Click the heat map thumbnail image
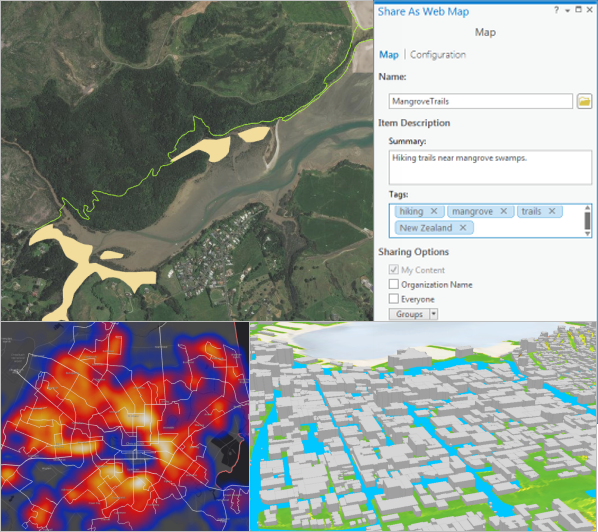The image size is (598, 532). point(125,426)
